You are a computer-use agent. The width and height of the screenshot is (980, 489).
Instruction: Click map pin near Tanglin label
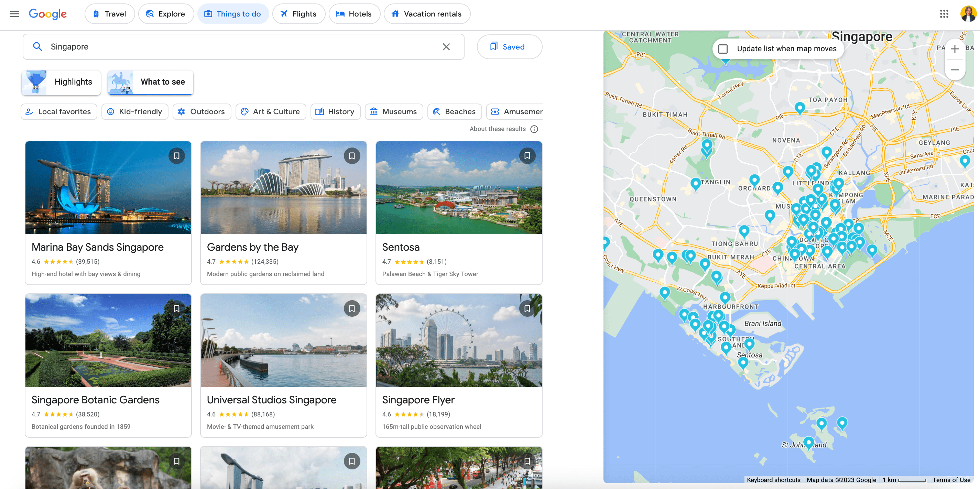[695, 184]
